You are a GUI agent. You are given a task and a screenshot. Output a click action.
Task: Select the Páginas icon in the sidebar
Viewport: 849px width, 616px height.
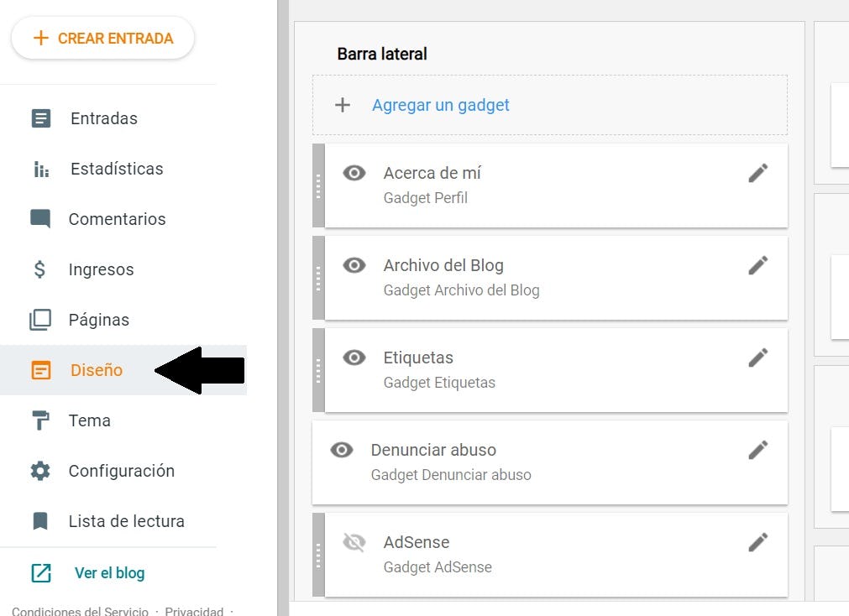[x=41, y=320]
